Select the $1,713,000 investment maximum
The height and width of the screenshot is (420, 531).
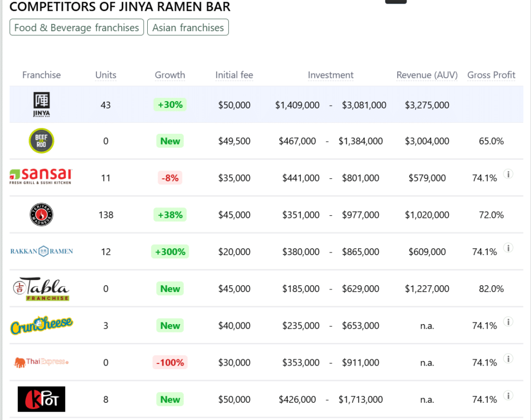(x=361, y=399)
